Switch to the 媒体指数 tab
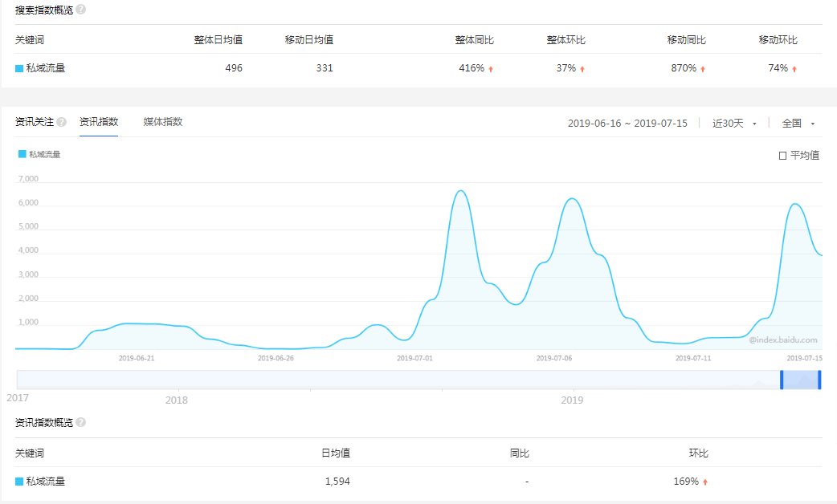This screenshot has height=504, width=837. coord(163,122)
